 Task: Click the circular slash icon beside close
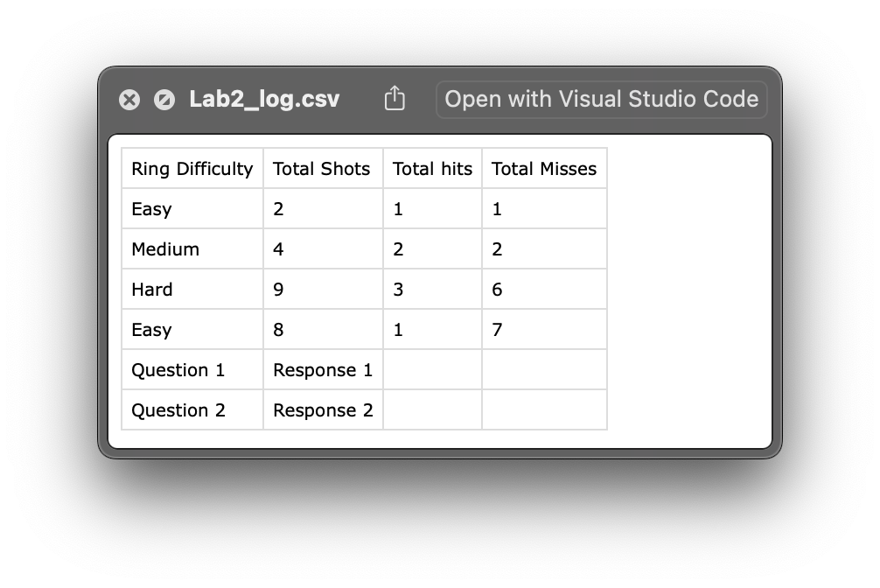tap(164, 100)
